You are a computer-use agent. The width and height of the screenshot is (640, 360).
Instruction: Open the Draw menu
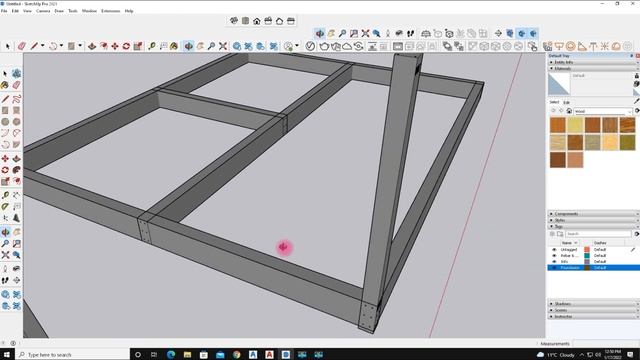click(x=59, y=11)
